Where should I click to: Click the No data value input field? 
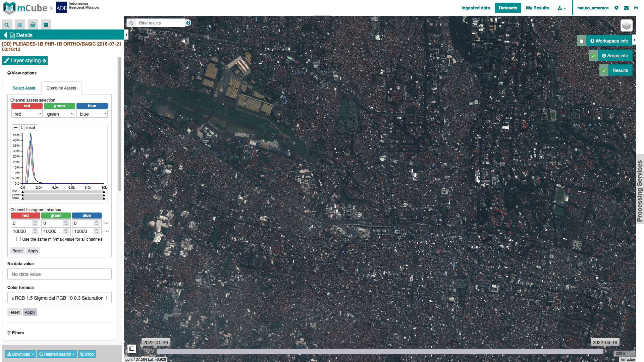pos(59,274)
